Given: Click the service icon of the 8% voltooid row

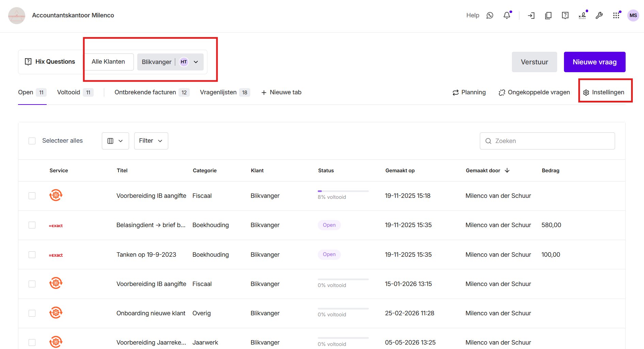Looking at the screenshot, I should coord(56,195).
